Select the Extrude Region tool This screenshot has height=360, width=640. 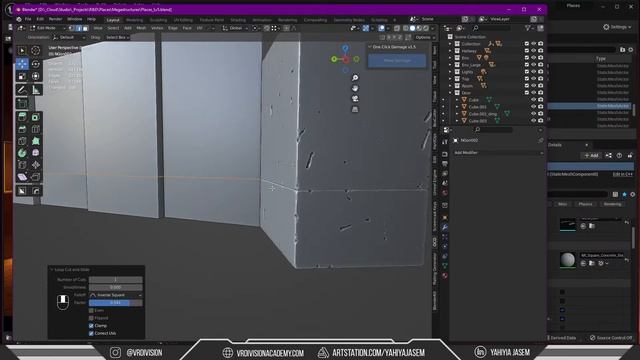click(22, 117)
